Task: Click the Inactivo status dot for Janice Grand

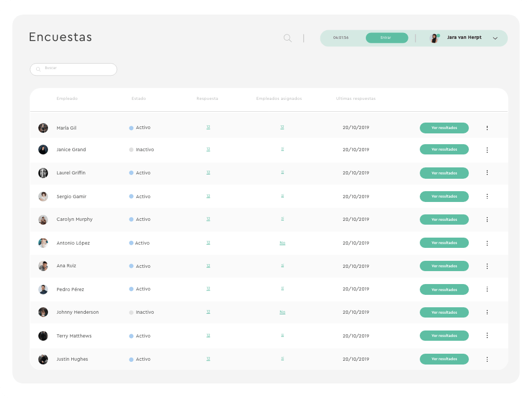Action: click(x=131, y=150)
